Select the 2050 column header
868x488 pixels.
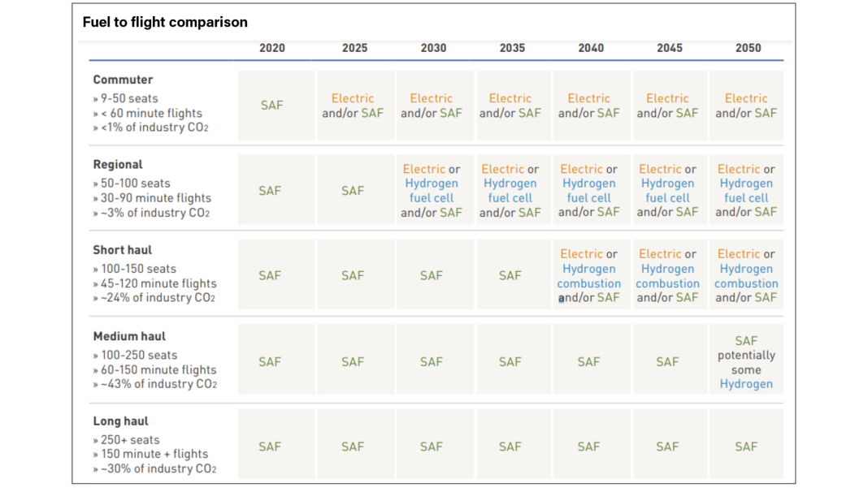[x=748, y=48]
